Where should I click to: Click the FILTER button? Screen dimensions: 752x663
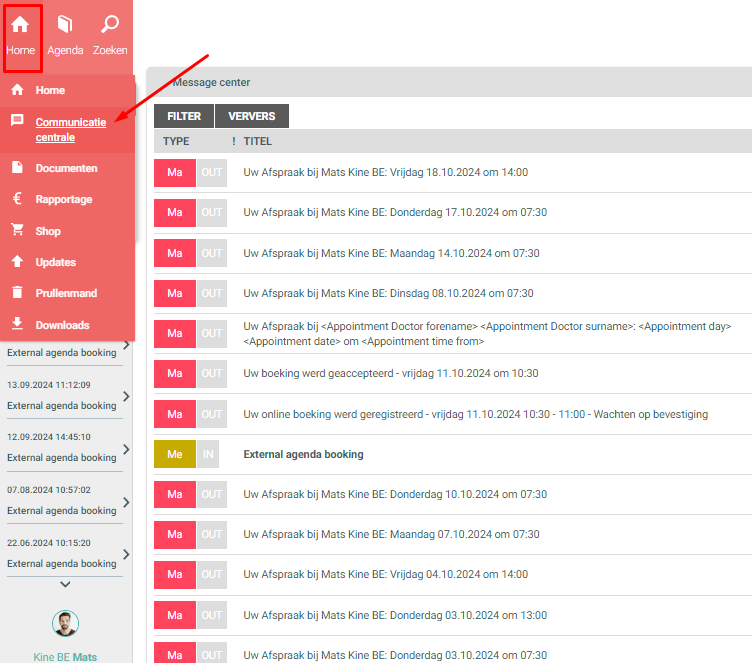[184, 116]
